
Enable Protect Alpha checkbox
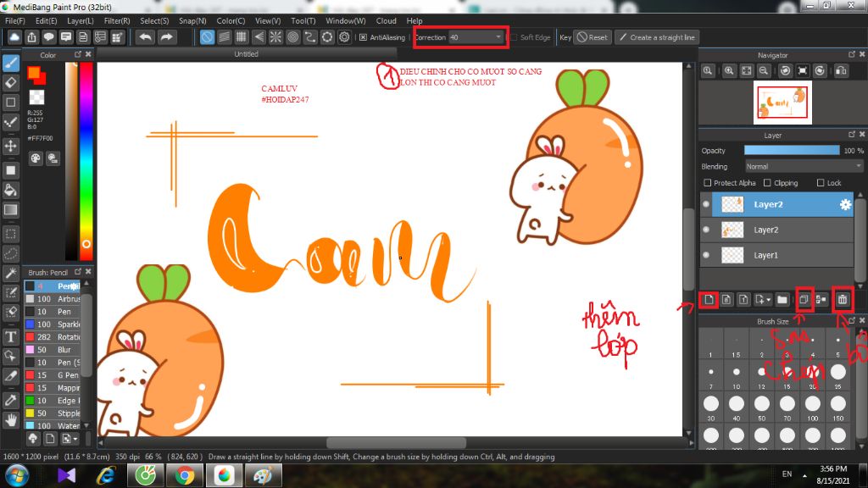coord(708,183)
